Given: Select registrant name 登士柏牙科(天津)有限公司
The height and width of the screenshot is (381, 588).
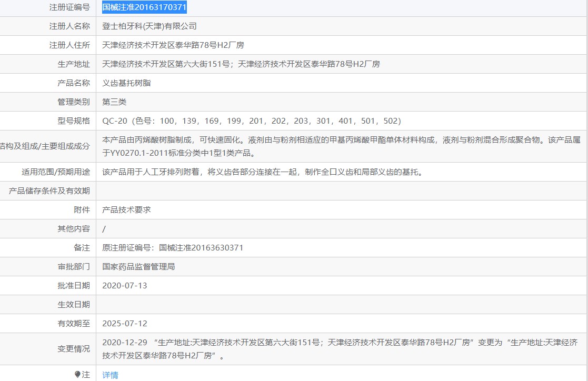Looking at the screenshot, I should pos(150,26).
